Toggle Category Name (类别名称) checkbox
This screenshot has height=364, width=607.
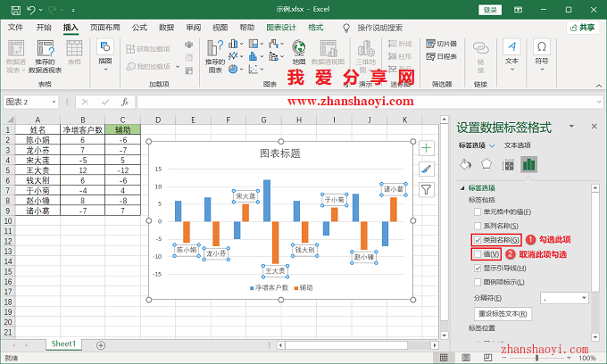[478, 240]
